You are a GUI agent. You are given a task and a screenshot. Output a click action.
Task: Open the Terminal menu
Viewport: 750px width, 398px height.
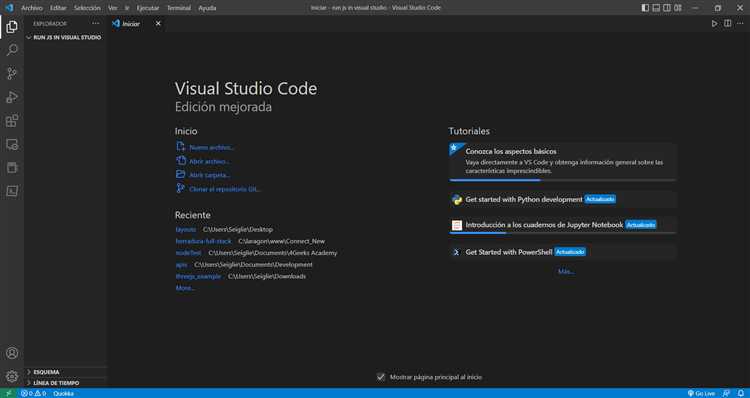coord(178,8)
